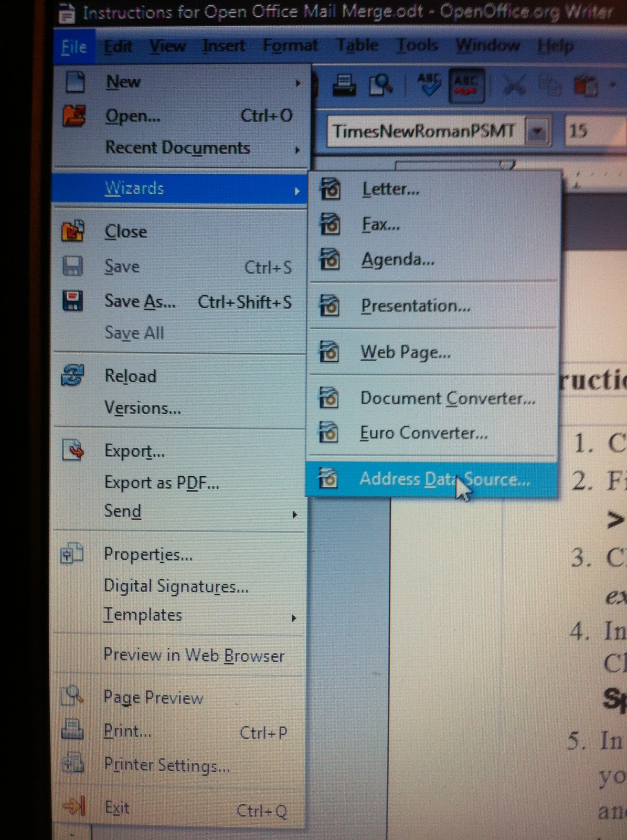Click the Print printer icon in menu
627x840 pixels.
pos(72,730)
